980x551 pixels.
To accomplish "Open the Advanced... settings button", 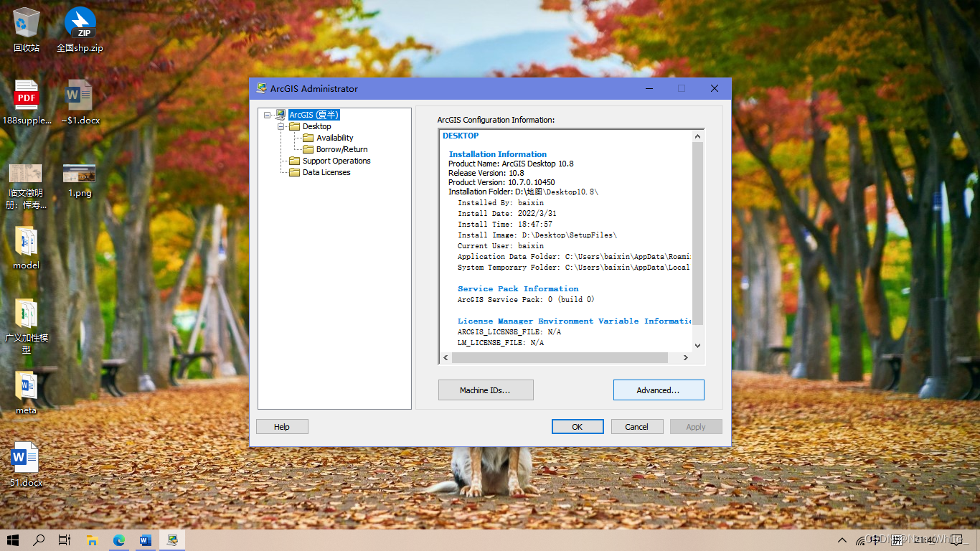I will (x=659, y=390).
